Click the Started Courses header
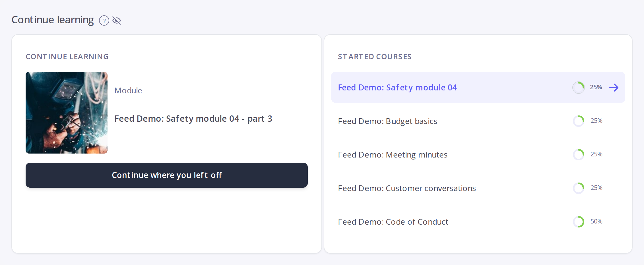Screen dimensions: 644x265 (x=375, y=57)
